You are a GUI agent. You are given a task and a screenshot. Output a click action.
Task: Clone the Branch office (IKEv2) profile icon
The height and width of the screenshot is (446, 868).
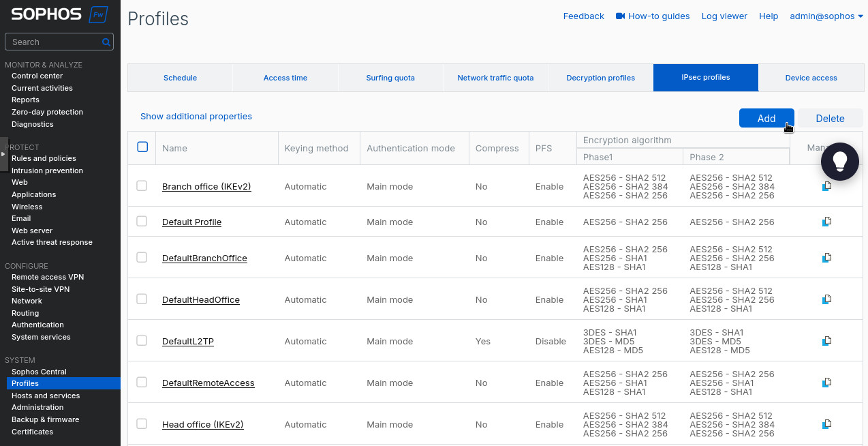[826, 186]
